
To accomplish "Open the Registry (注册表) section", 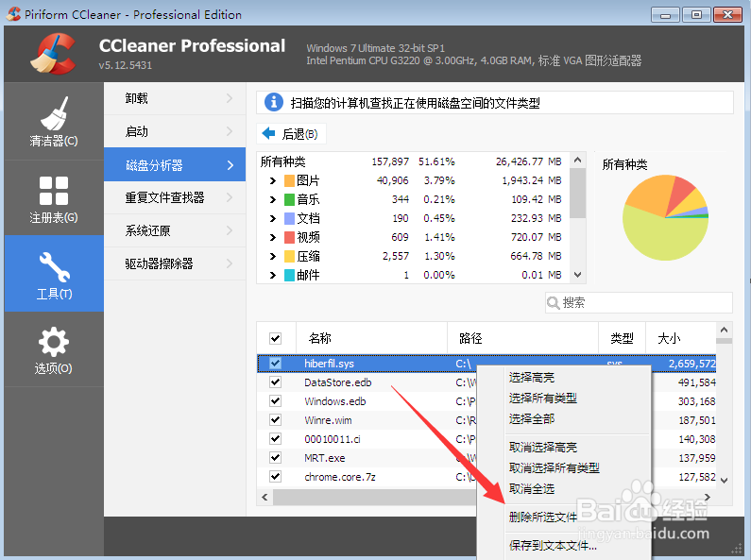I will [54, 198].
